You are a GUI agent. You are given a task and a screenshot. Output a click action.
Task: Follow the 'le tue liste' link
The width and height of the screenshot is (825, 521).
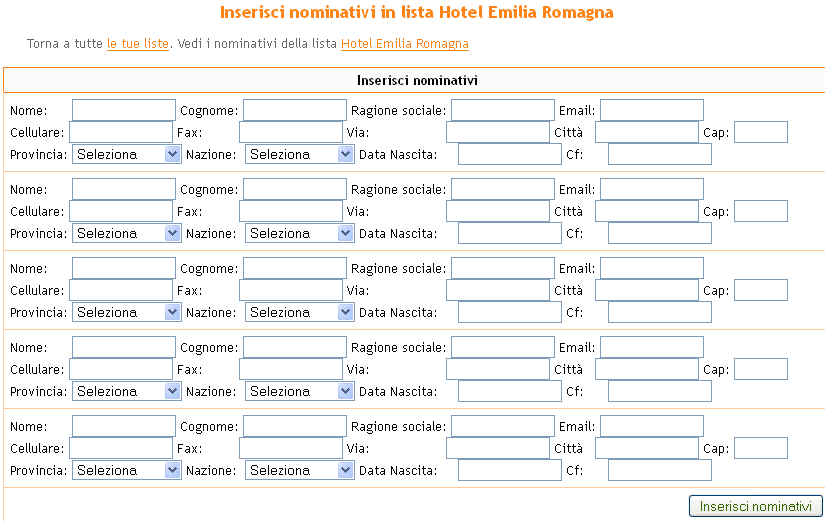[138, 44]
